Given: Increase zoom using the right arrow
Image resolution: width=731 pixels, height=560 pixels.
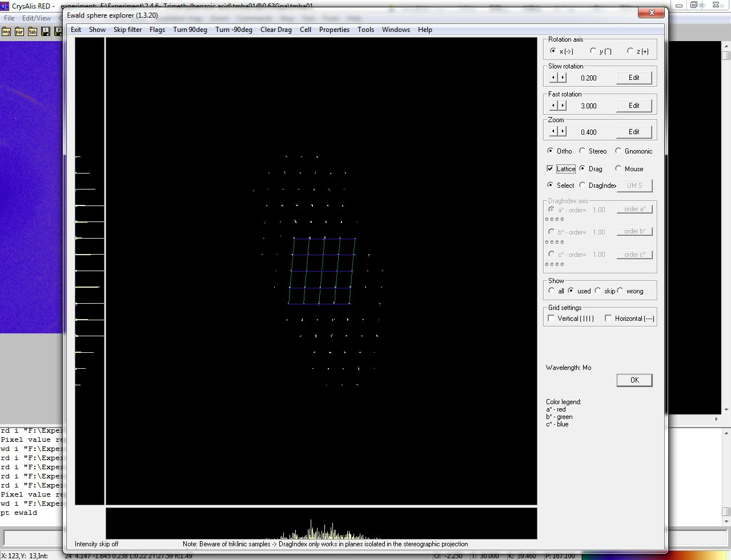Looking at the screenshot, I should (563, 132).
